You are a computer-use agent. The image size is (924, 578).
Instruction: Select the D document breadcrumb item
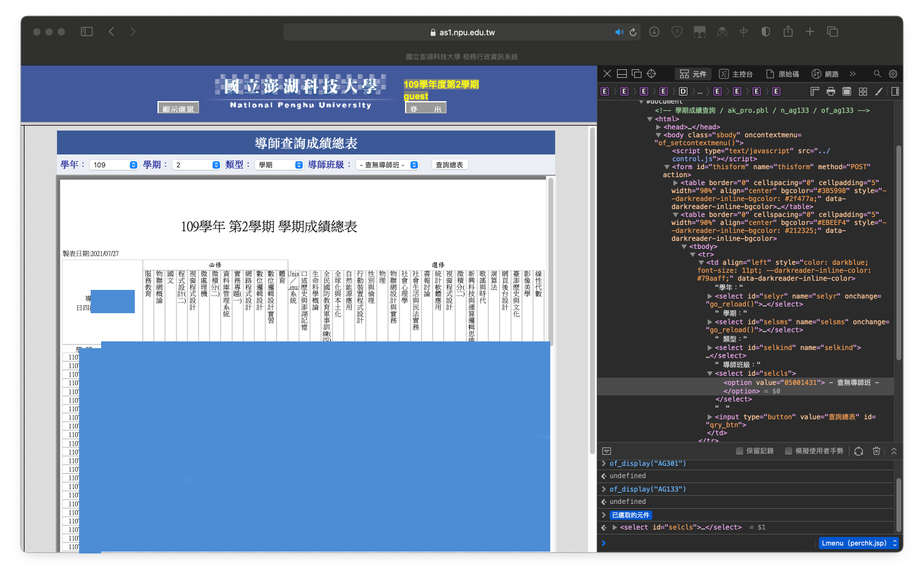pyautogui.click(x=683, y=91)
